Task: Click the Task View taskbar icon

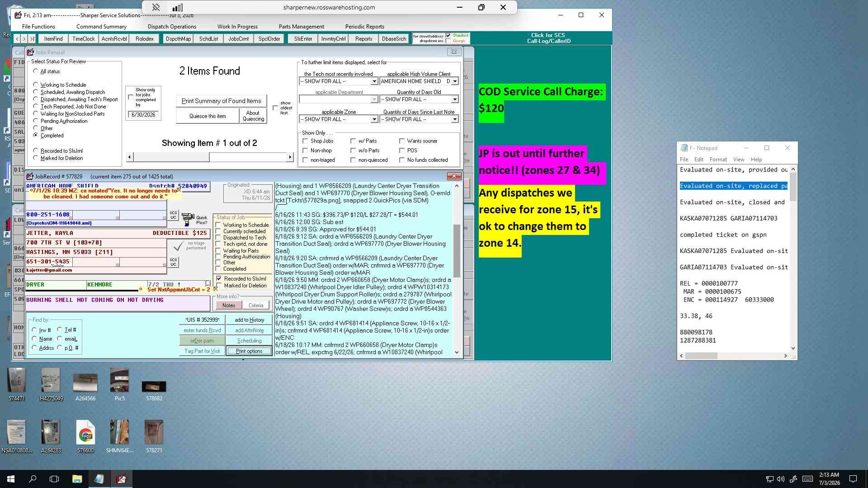Action: tap(54, 479)
